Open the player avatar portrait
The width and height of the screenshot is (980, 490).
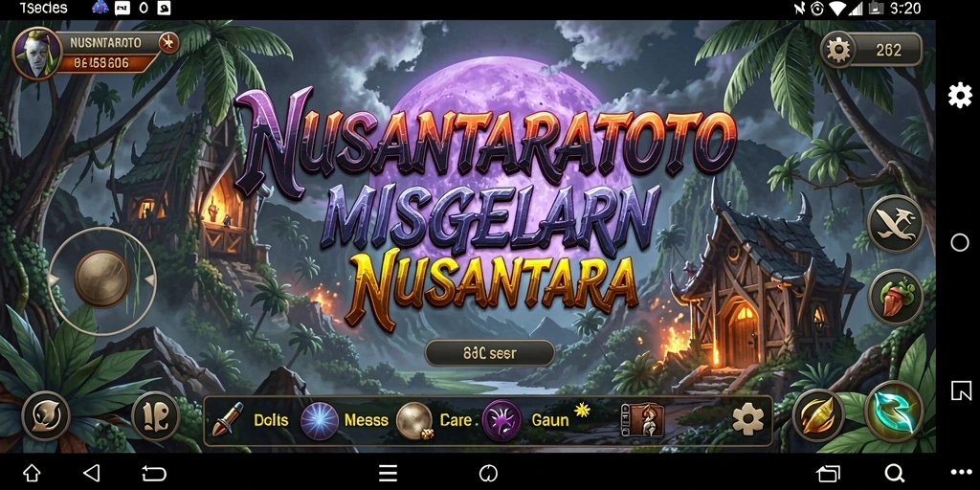37,54
